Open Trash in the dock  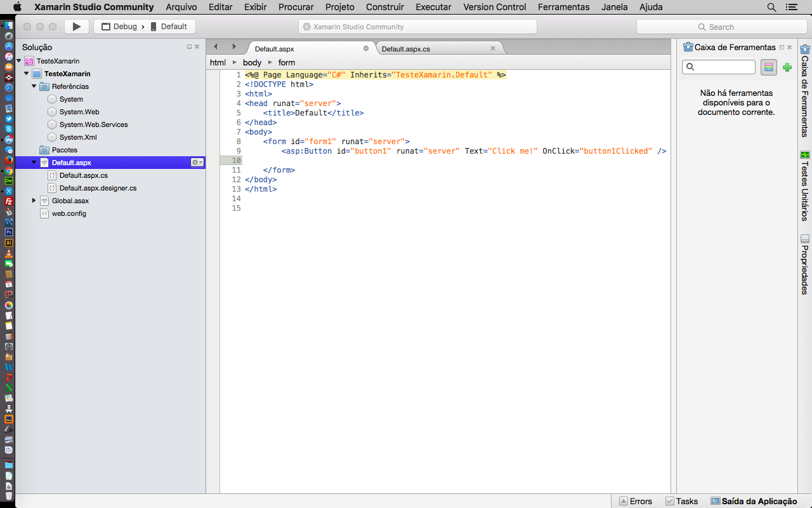[x=9, y=496]
